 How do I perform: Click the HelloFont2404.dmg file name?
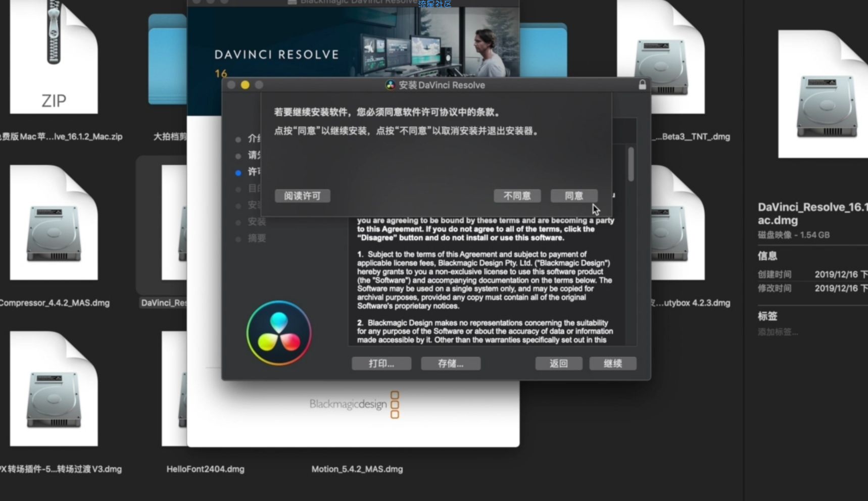click(x=205, y=469)
